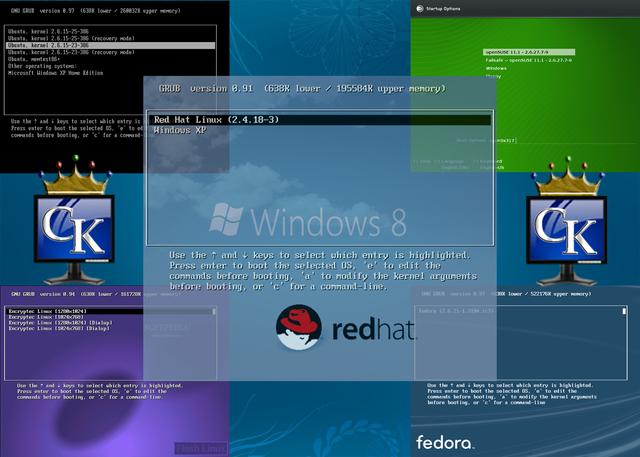Select Encryptec Linux (1024x768) (Dialup) entry

point(59,328)
